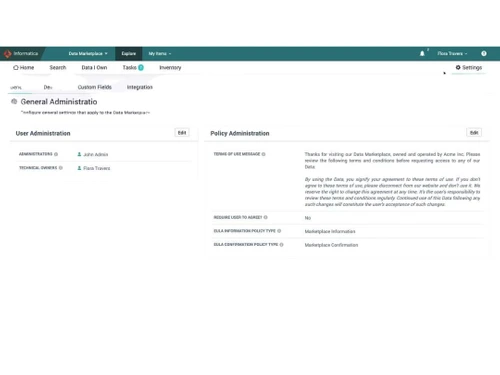Open the Flora Travers technical owner link
This screenshot has width=500, height=375.
click(97, 168)
